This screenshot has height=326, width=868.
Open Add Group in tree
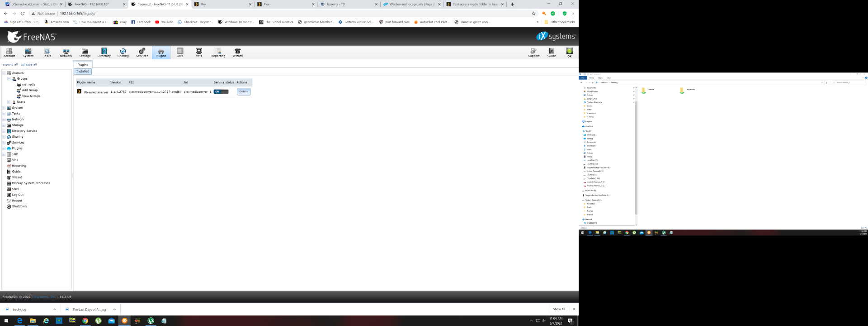coord(27,90)
